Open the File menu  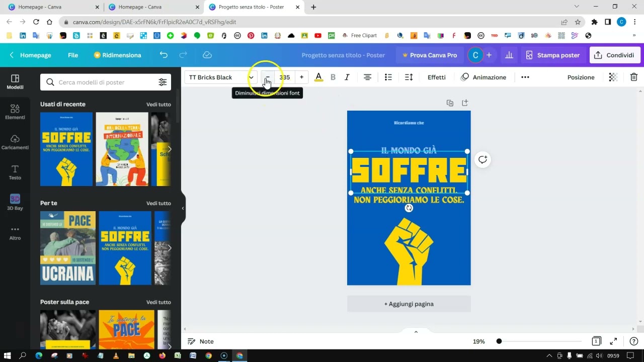tap(73, 55)
